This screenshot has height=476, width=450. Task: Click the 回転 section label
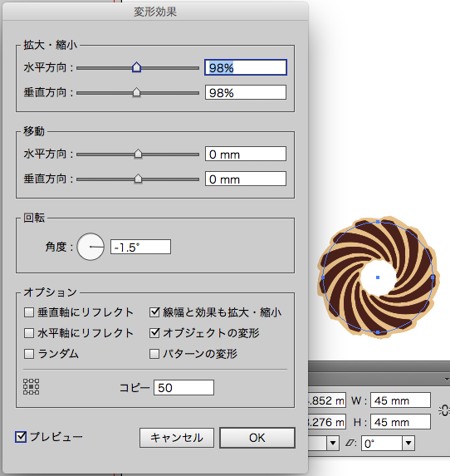[x=34, y=218]
